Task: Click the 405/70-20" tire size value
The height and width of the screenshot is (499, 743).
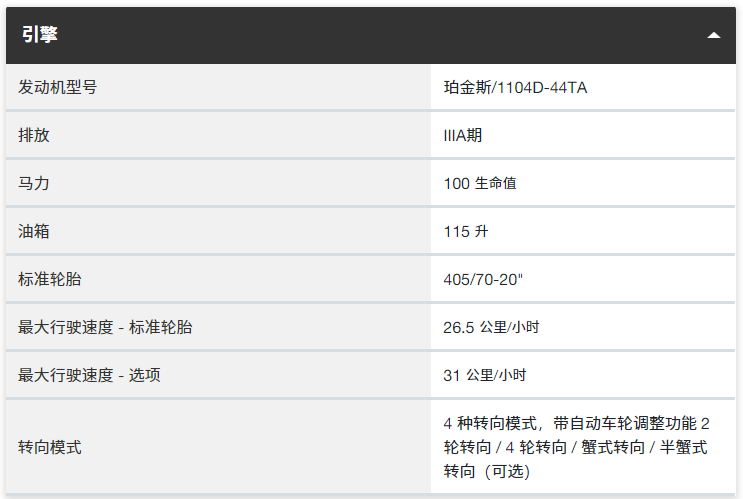Action: 483,279
